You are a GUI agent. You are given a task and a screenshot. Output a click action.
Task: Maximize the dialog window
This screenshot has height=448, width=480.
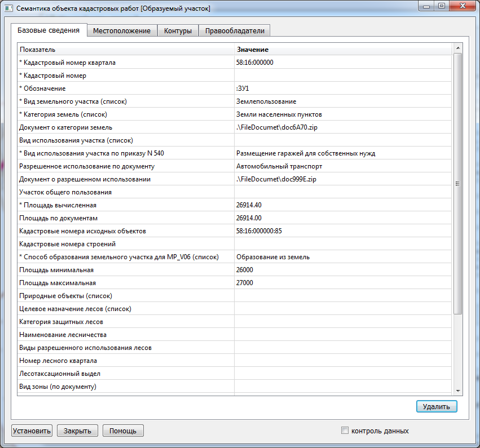pyautogui.click(x=442, y=7)
